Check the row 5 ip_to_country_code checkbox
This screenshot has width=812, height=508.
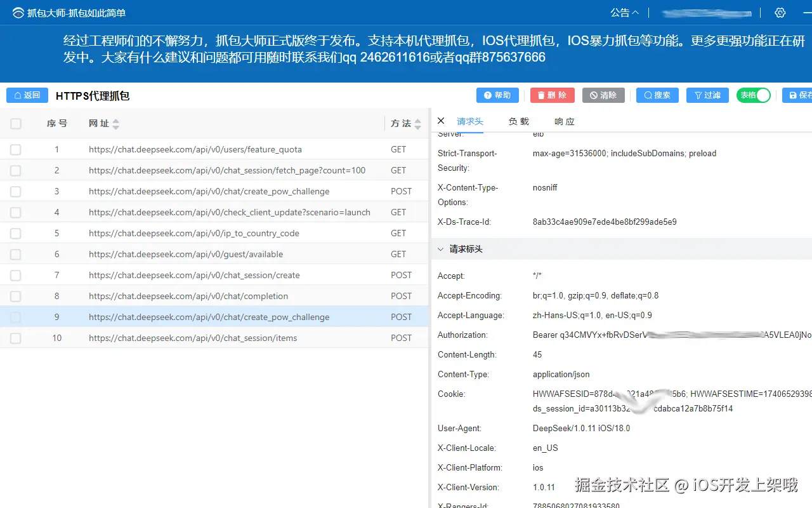tap(16, 234)
